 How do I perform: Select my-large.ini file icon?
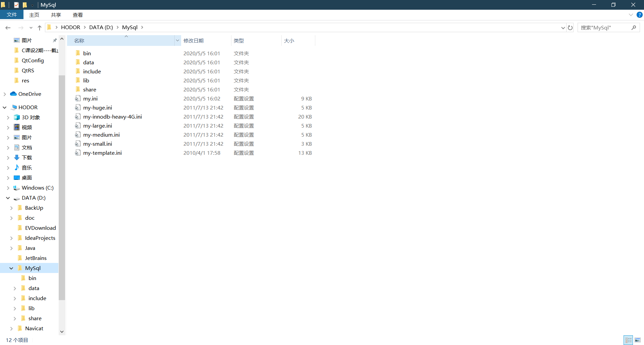pyautogui.click(x=78, y=126)
